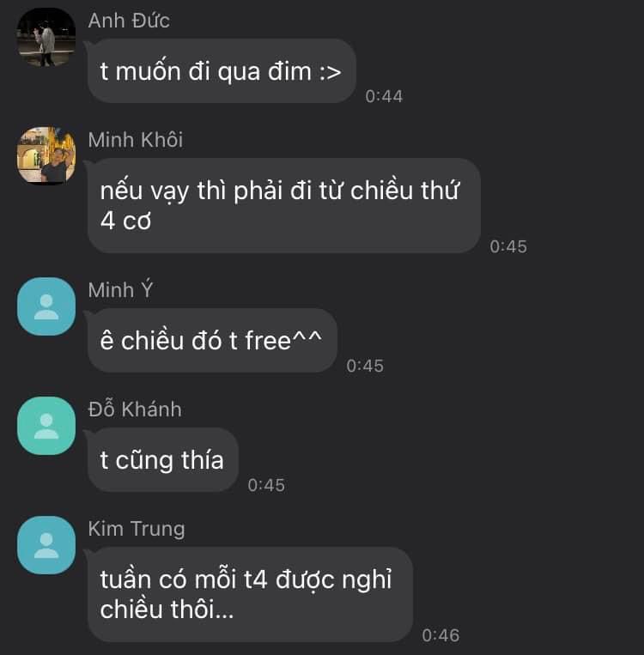Select the message "t muốn đi qua đim :>"

point(221,71)
